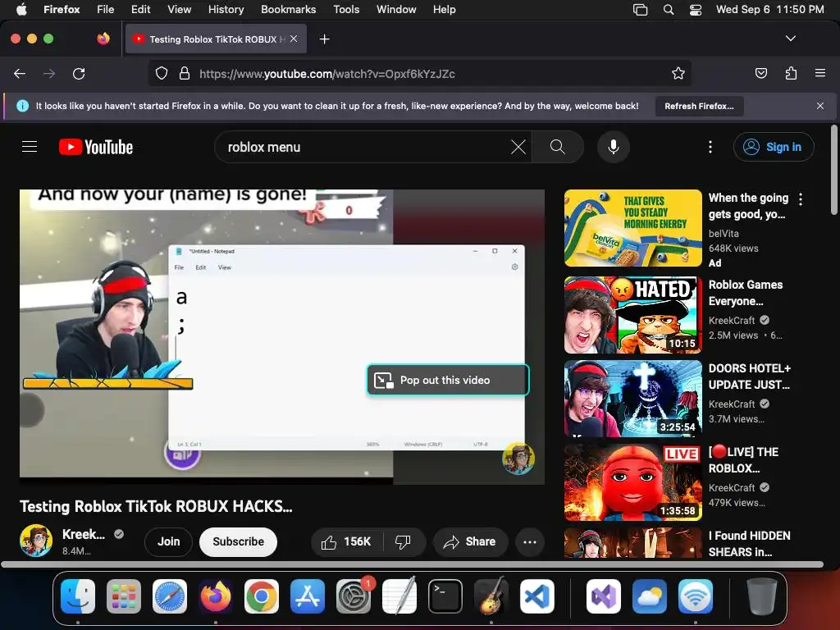This screenshot has height=630, width=840.
Task: Open the Pocket save icon
Action: point(760,73)
